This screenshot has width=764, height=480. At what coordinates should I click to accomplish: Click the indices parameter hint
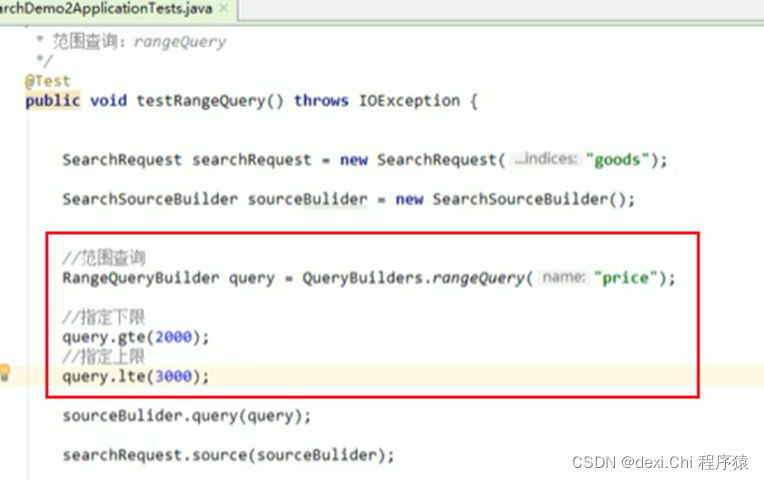click(x=546, y=159)
